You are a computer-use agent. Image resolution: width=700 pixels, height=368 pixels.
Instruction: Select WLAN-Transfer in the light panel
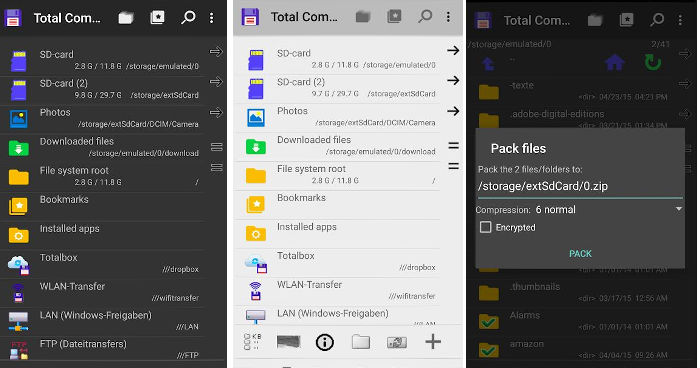click(x=338, y=291)
